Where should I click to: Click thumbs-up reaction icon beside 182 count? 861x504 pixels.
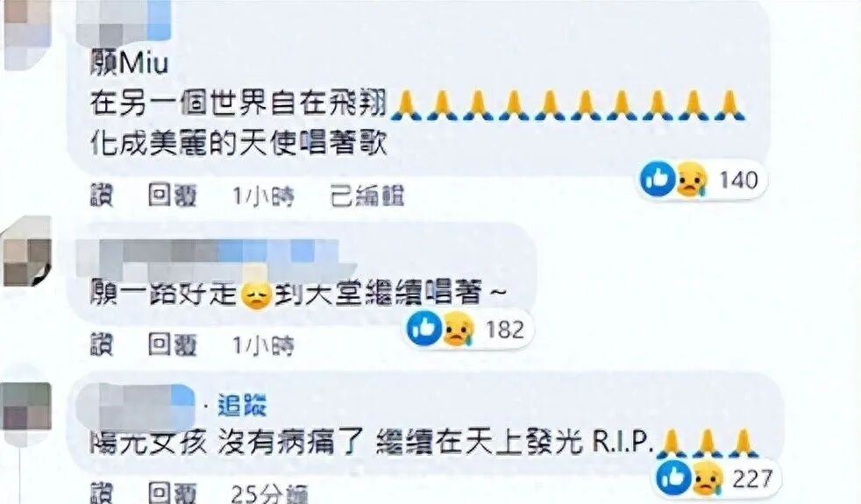tap(423, 329)
